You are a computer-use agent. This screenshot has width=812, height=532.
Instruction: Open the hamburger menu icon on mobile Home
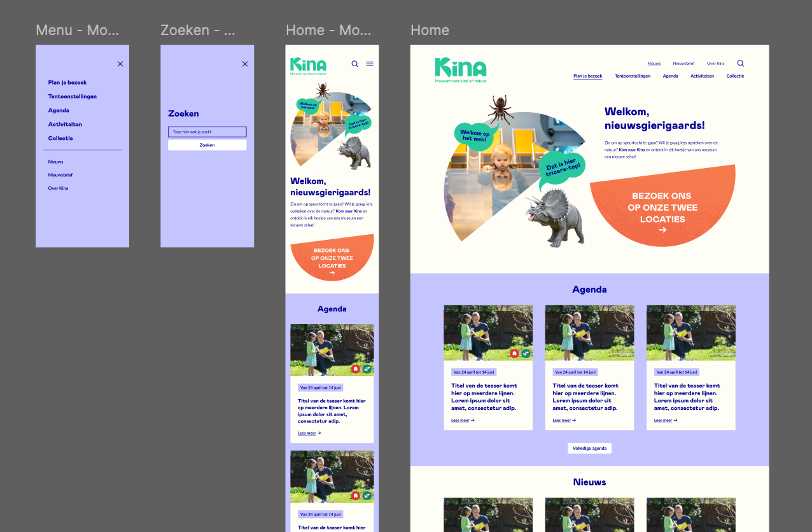pyautogui.click(x=370, y=64)
